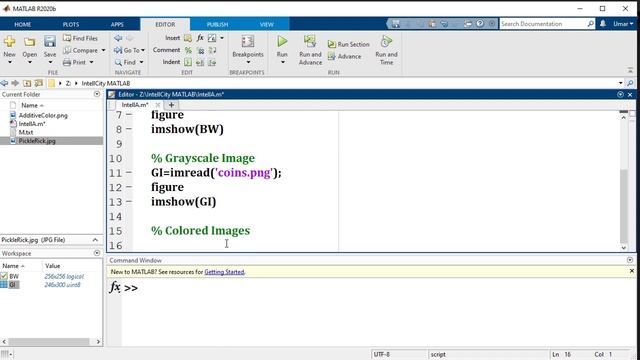Open the Go To menu
This screenshot has height=360, width=640.
click(130, 50)
